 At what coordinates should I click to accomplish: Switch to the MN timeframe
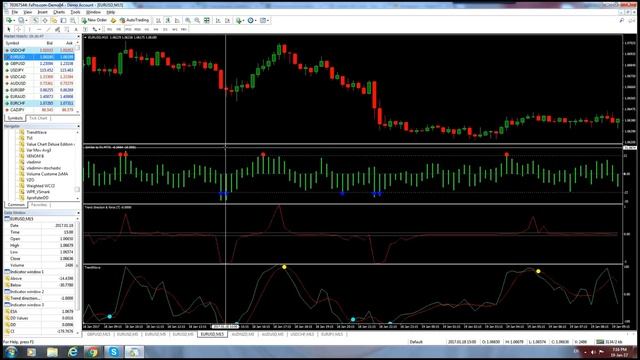point(184,29)
